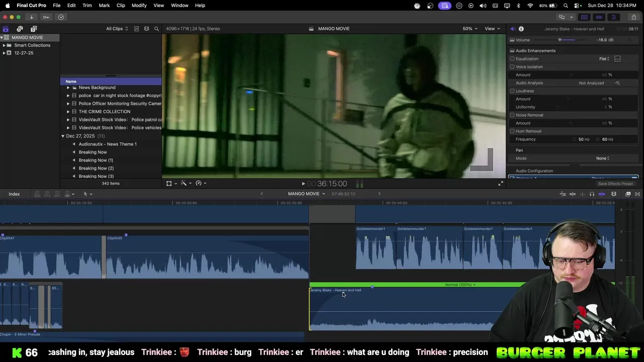
Task: Enable the Equalization checkbox
Action: (x=512, y=59)
